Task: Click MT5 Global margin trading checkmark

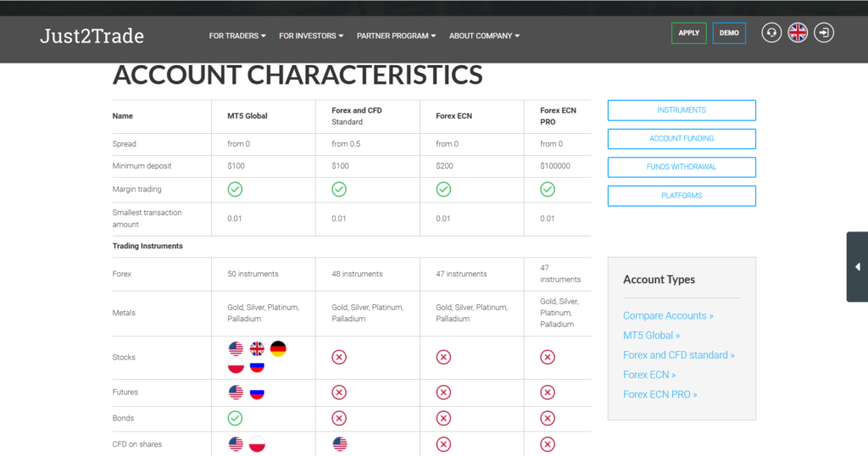Action: point(235,189)
